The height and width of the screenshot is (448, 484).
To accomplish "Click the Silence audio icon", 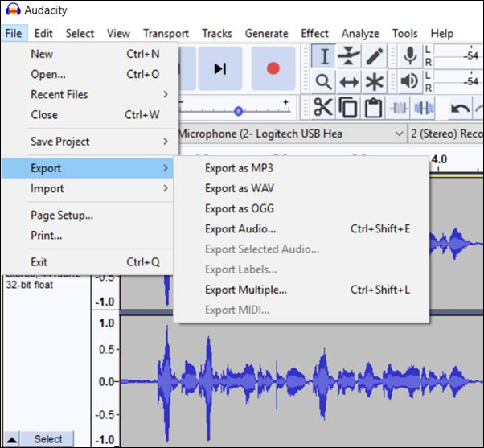I will tap(425, 108).
